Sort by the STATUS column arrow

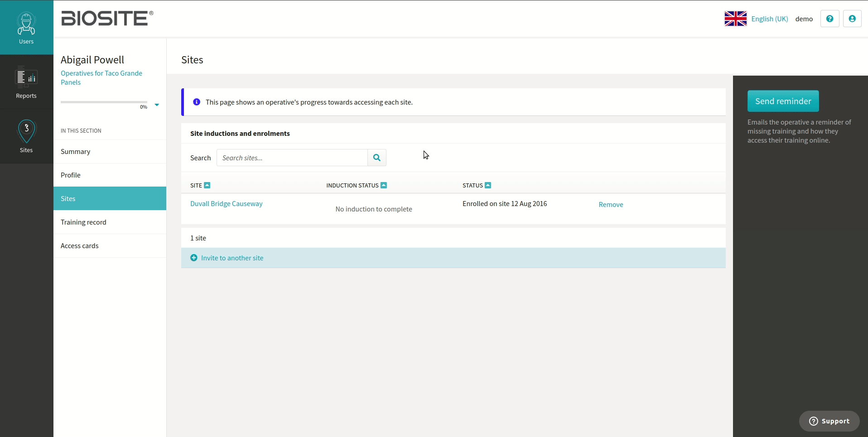(488, 185)
